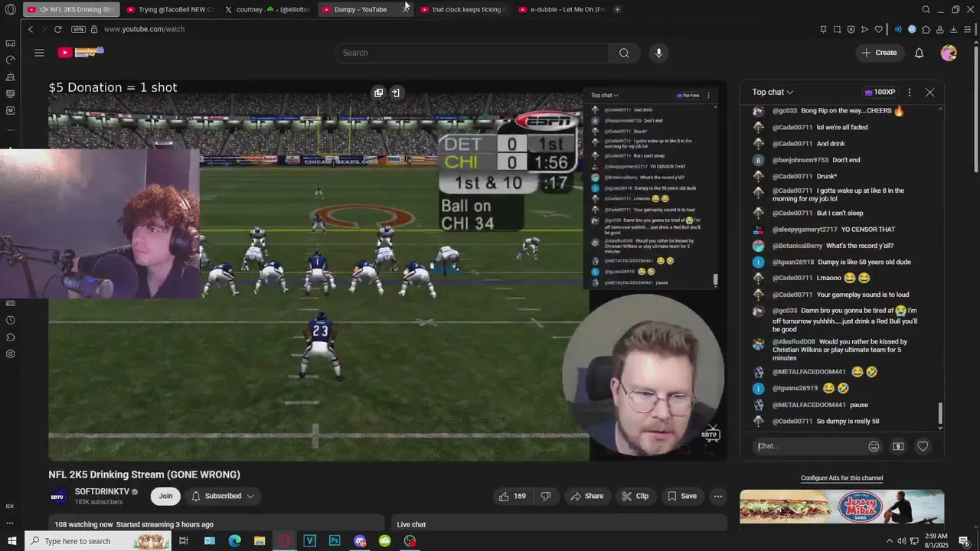
Task: Open GX Corner gamepad sidebar icon
Action: (10, 43)
